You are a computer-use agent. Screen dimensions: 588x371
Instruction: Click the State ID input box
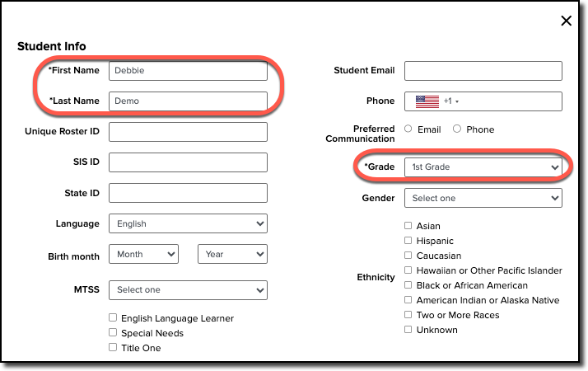pyautogui.click(x=188, y=193)
